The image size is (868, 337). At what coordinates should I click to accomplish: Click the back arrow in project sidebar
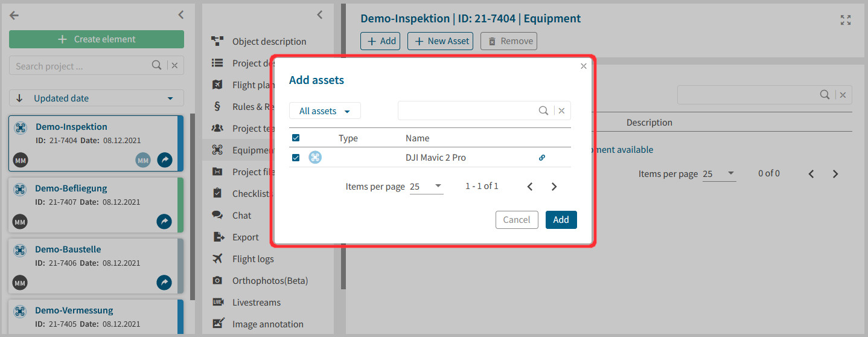tap(14, 16)
